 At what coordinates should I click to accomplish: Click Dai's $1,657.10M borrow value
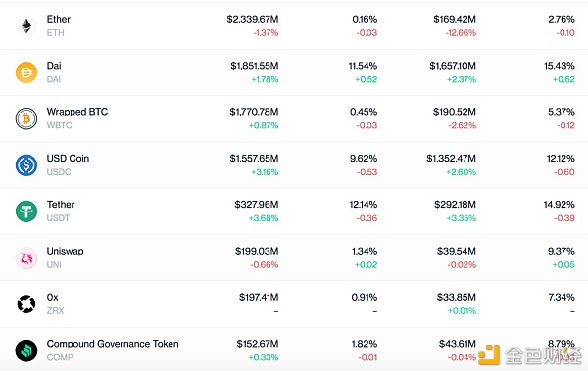click(x=453, y=66)
